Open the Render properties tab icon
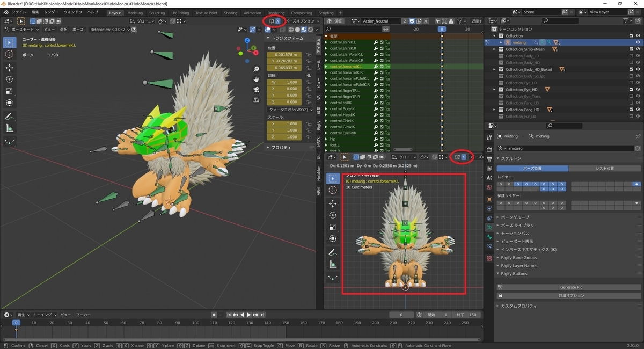 (489, 149)
